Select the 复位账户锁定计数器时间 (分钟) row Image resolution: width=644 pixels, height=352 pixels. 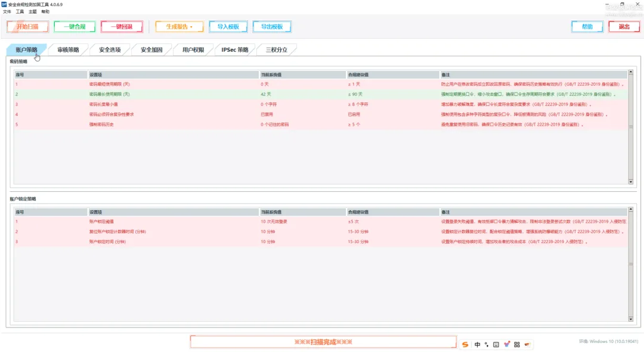pos(320,232)
